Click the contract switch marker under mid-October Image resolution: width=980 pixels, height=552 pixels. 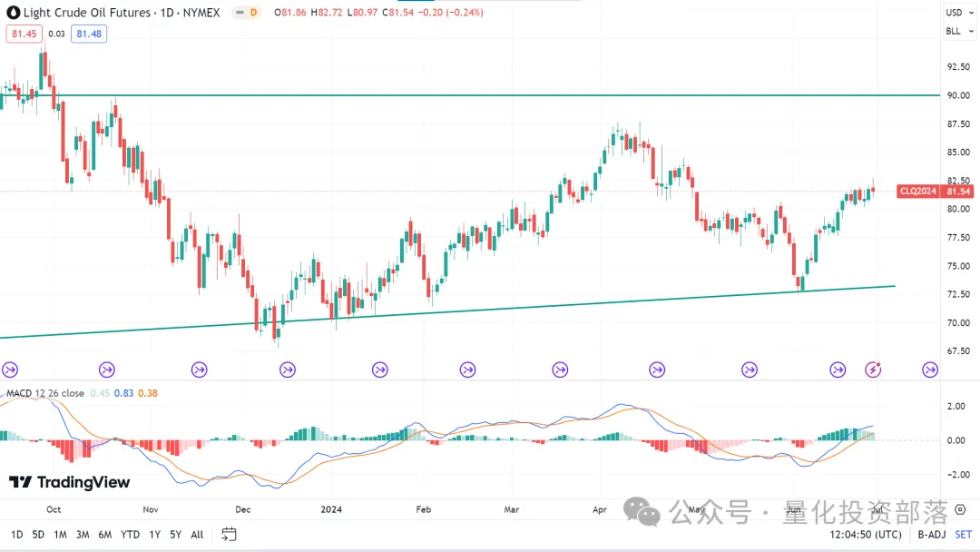click(x=107, y=370)
